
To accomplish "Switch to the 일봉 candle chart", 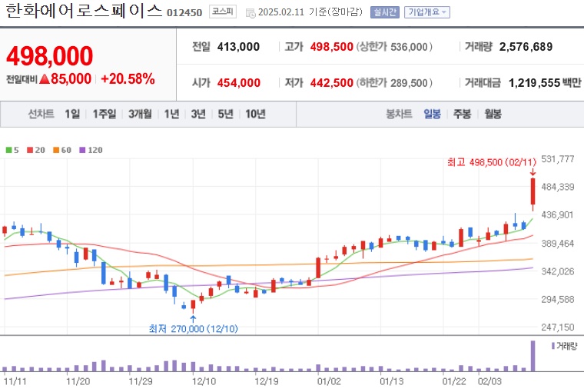I will 432,114.
